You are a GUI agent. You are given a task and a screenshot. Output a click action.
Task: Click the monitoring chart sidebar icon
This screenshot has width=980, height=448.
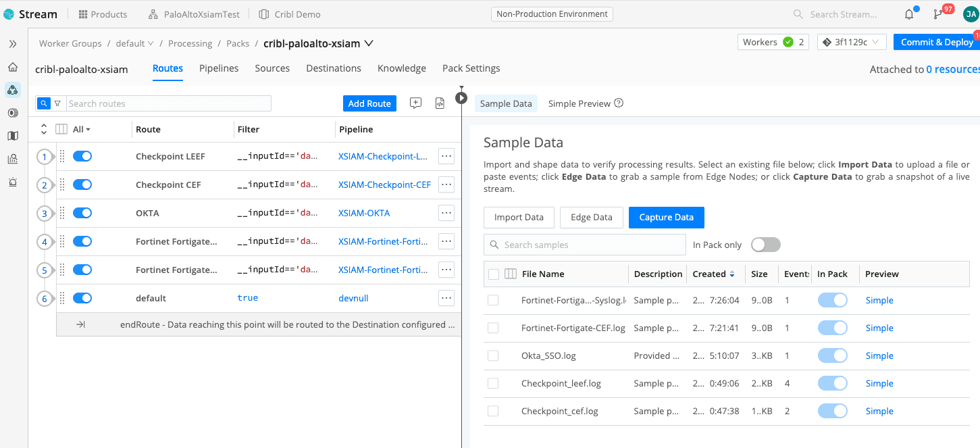pyautogui.click(x=13, y=159)
